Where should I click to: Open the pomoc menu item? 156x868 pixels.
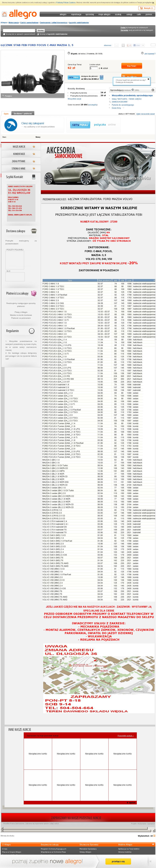click(x=149, y=14)
